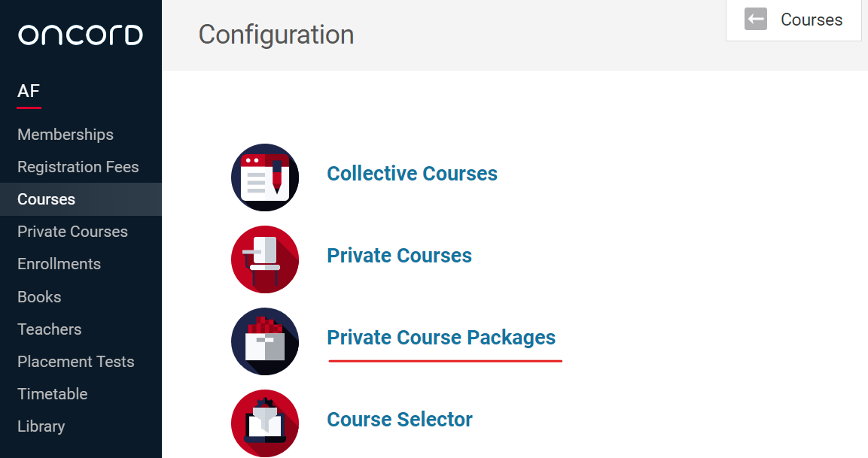Click the Course Selector funnel icon
The image size is (868, 458).
click(264, 423)
